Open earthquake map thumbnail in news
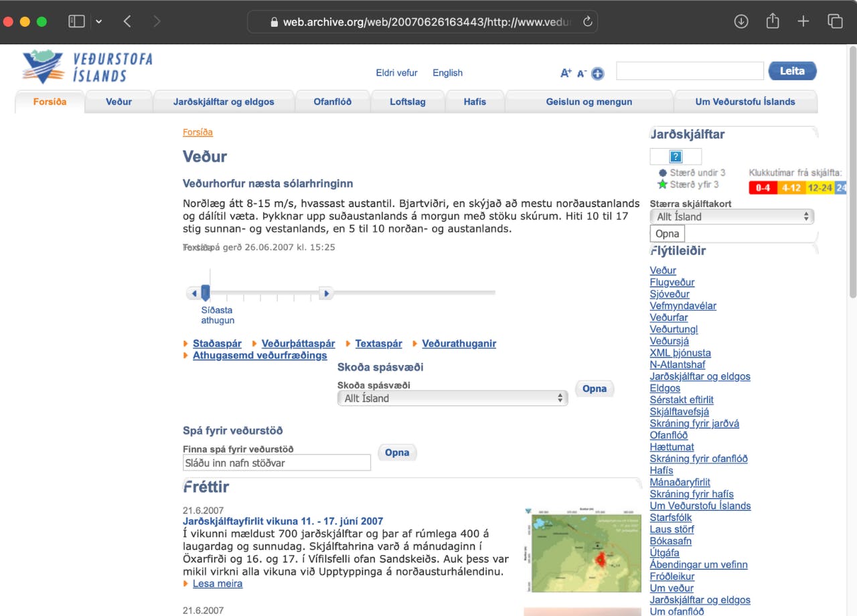 click(x=582, y=550)
